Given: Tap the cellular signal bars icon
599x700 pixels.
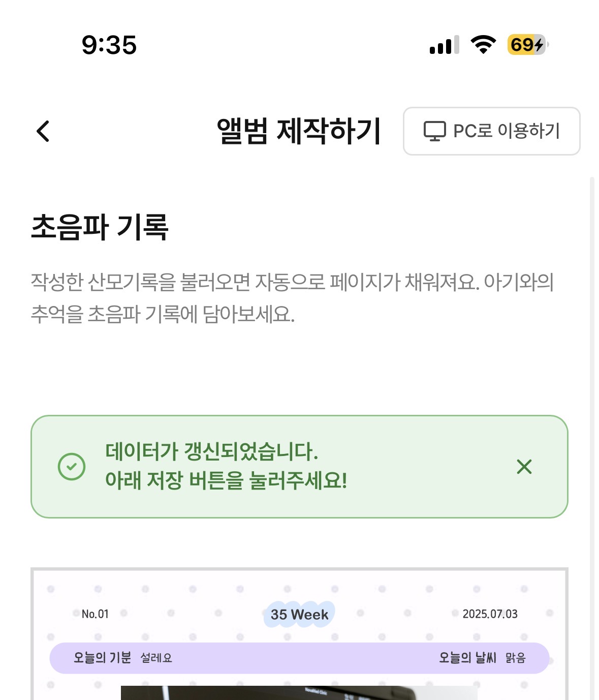Looking at the screenshot, I should (x=444, y=45).
